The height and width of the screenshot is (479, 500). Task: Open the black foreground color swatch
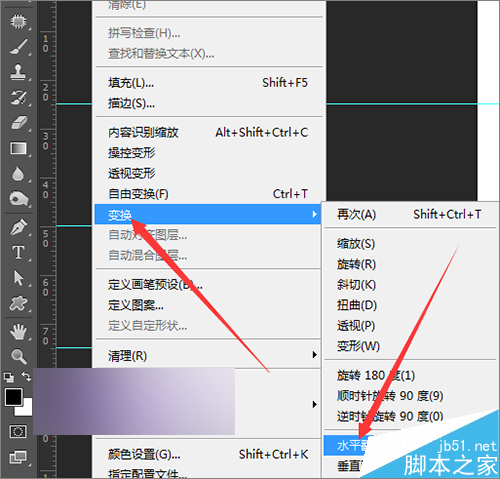click(x=14, y=397)
